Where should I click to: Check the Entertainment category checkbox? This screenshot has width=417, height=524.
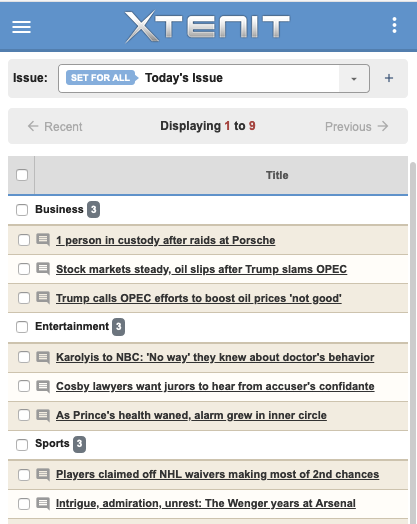pos(22,327)
